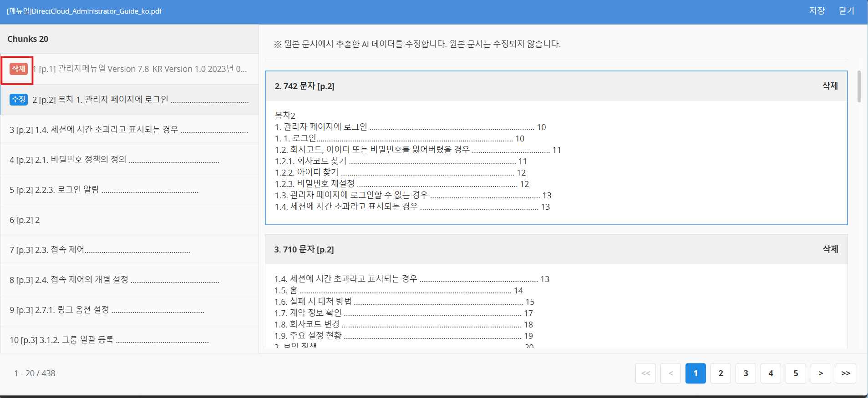Viewport: 868px width, 398px height.
Task: Go to the first page of chunks
Action: click(x=645, y=373)
